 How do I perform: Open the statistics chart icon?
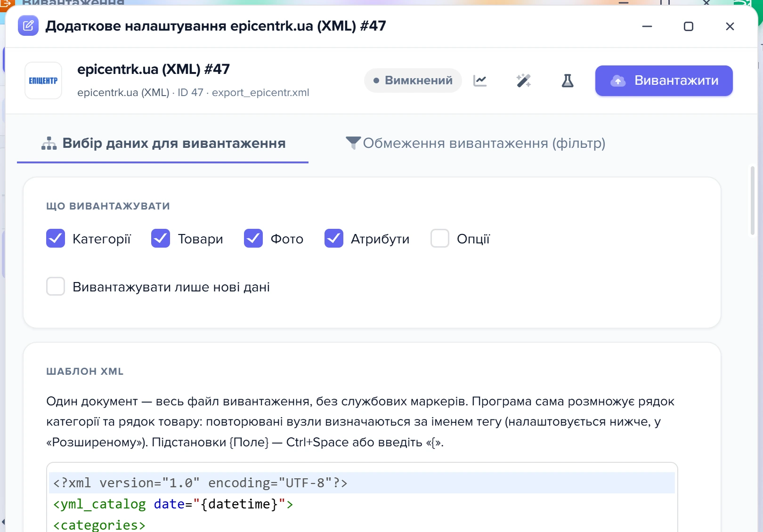(x=480, y=81)
